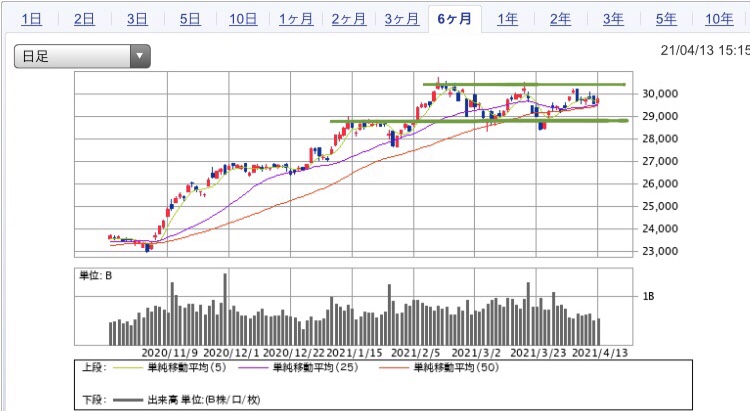The image size is (750, 411).
Task: Click the 2020/12/1 date label
Action: pyautogui.click(x=231, y=353)
